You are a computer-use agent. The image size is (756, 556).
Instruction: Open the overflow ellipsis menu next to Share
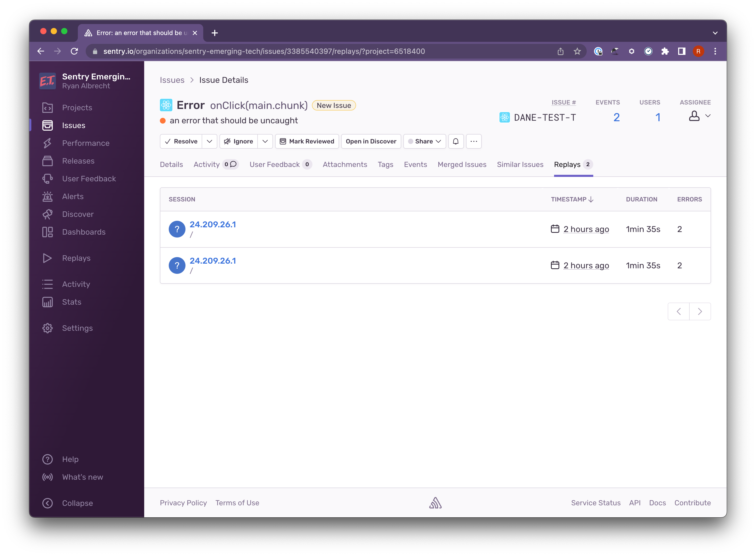[474, 141]
